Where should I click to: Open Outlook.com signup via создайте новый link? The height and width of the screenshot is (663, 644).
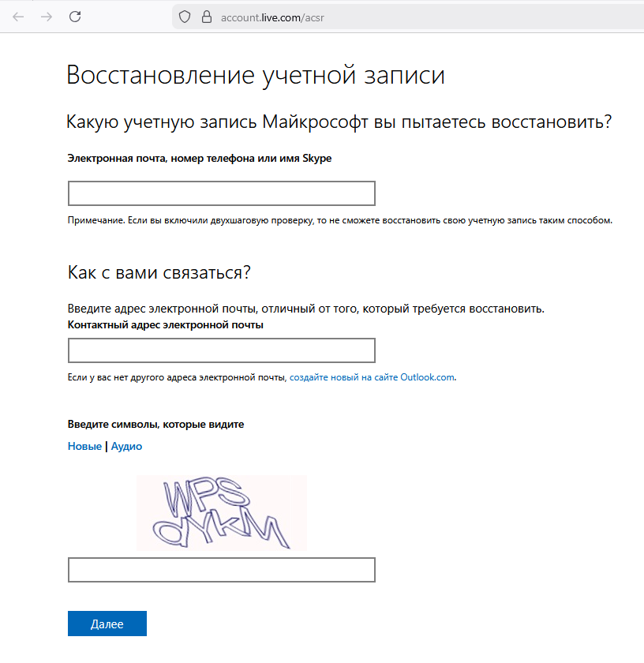tap(371, 376)
